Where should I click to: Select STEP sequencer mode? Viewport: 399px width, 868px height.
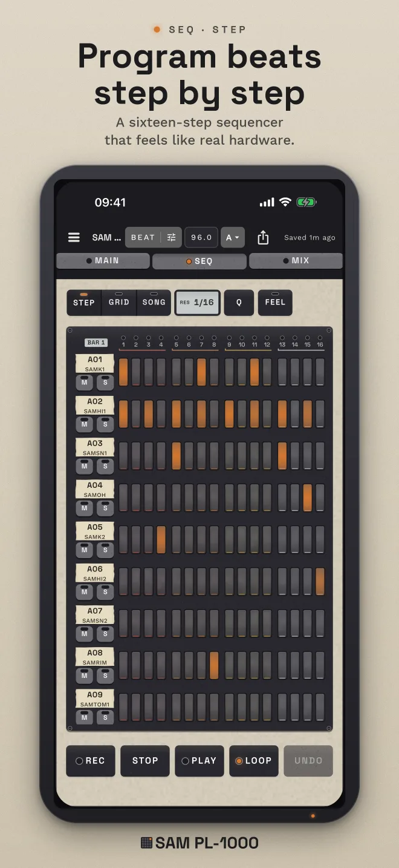(84, 302)
